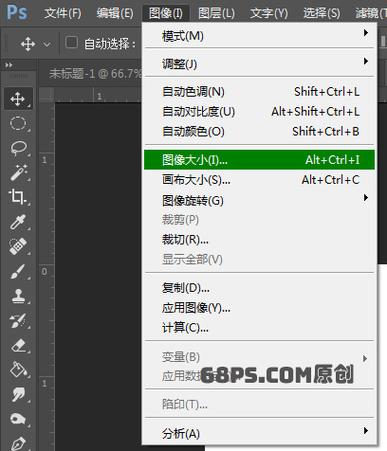Open the 图层(L) menu
This screenshot has width=387, height=451.
pyautogui.click(x=216, y=13)
